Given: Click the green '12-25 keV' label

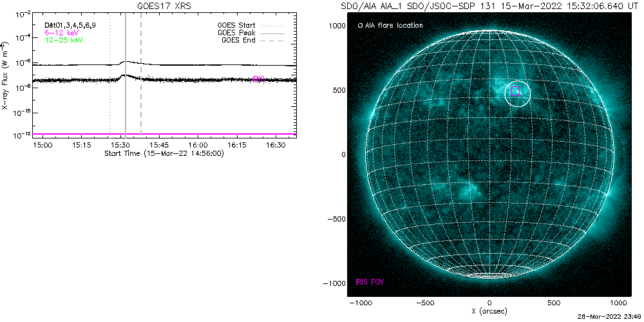Looking at the screenshot, I should pyautogui.click(x=64, y=40).
